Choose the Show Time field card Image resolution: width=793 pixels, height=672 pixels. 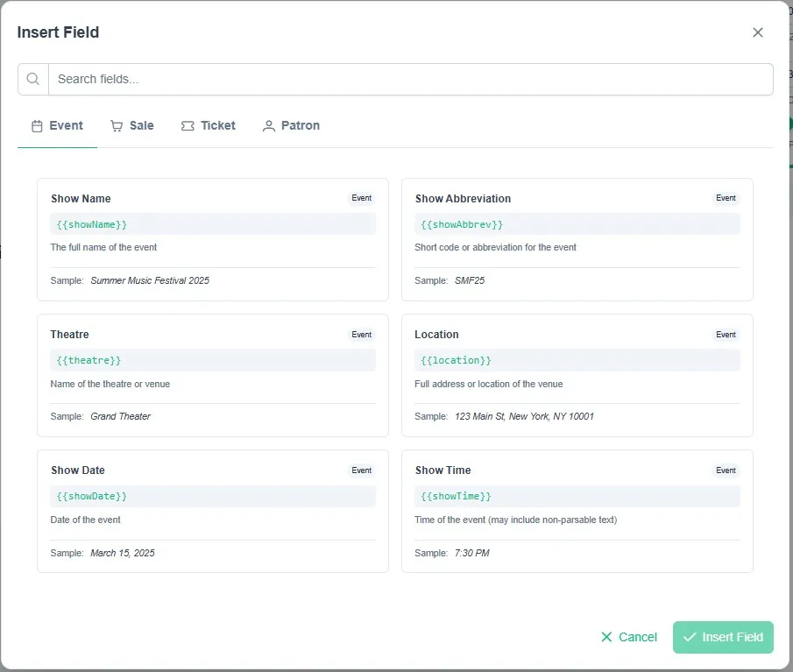pos(577,511)
